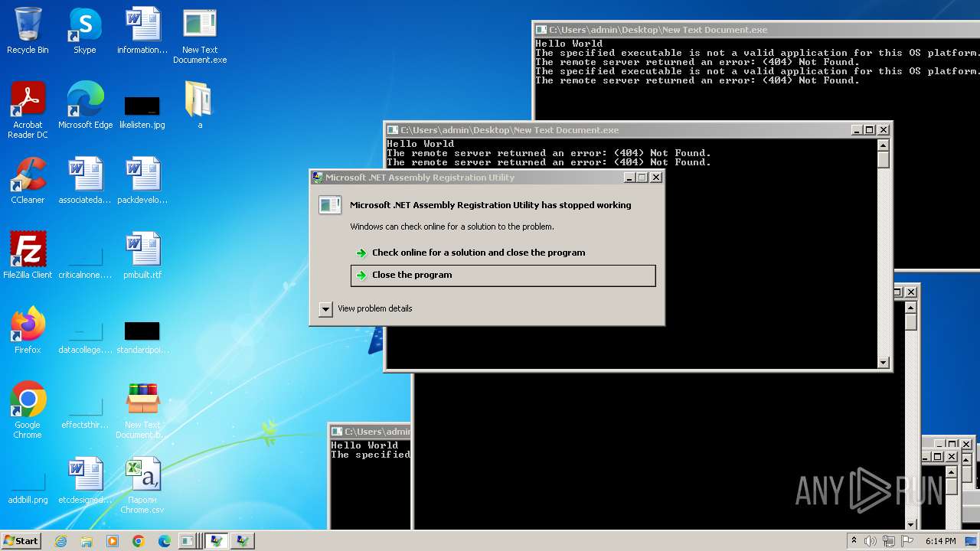Image resolution: width=980 pixels, height=551 pixels.
Task: Open the Recycle Bin desktop icon
Action: point(28,31)
